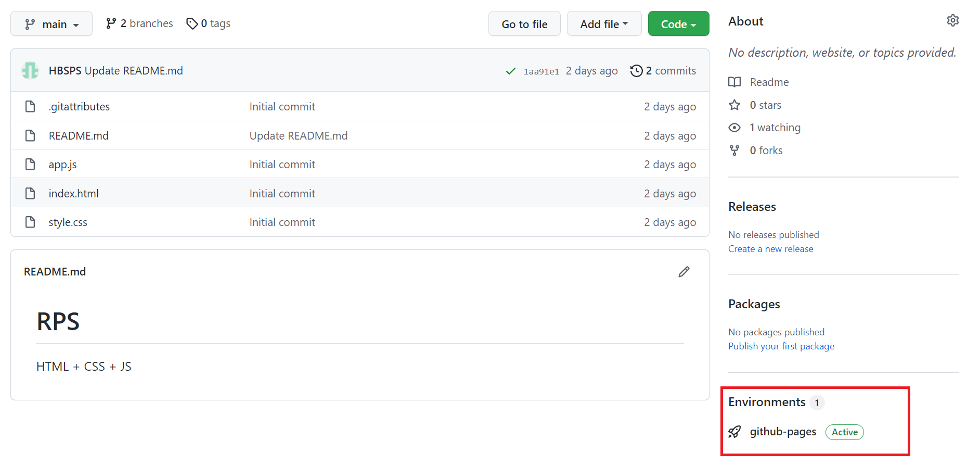Open the app.js file
980x465 pixels.
click(62, 165)
